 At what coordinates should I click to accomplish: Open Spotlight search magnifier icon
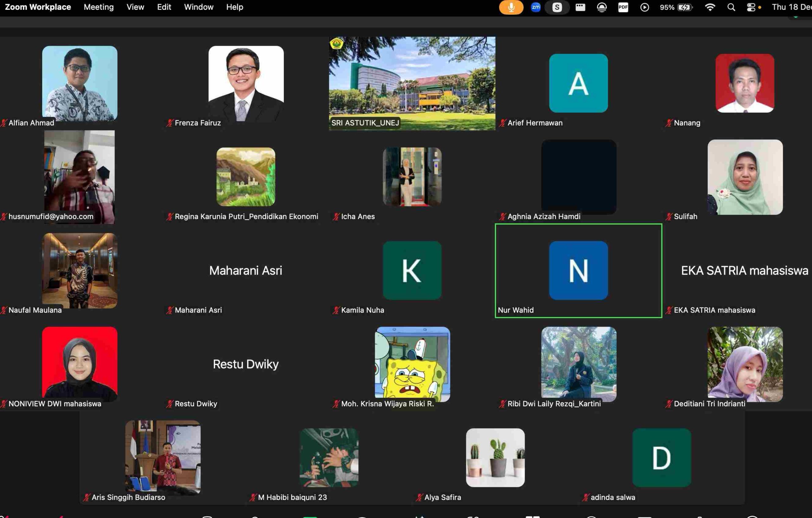[x=731, y=7]
